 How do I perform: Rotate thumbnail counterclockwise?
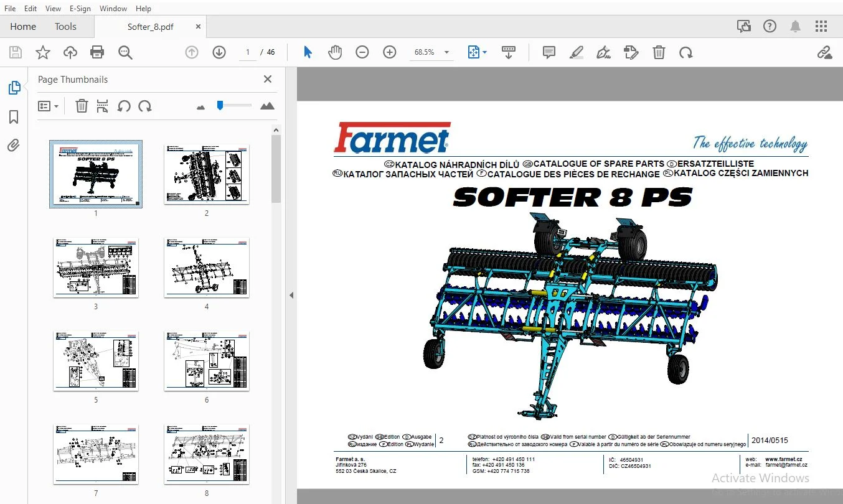click(124, 106)
